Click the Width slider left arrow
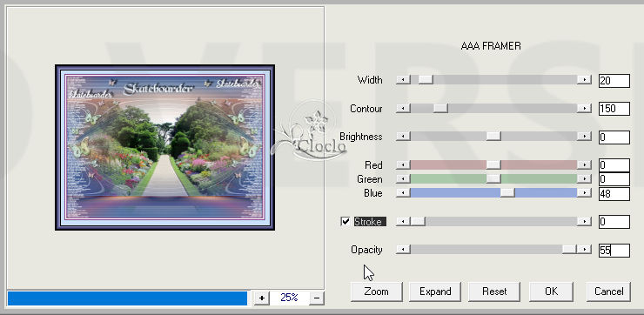The image size is (644, 315). [403, 80]
